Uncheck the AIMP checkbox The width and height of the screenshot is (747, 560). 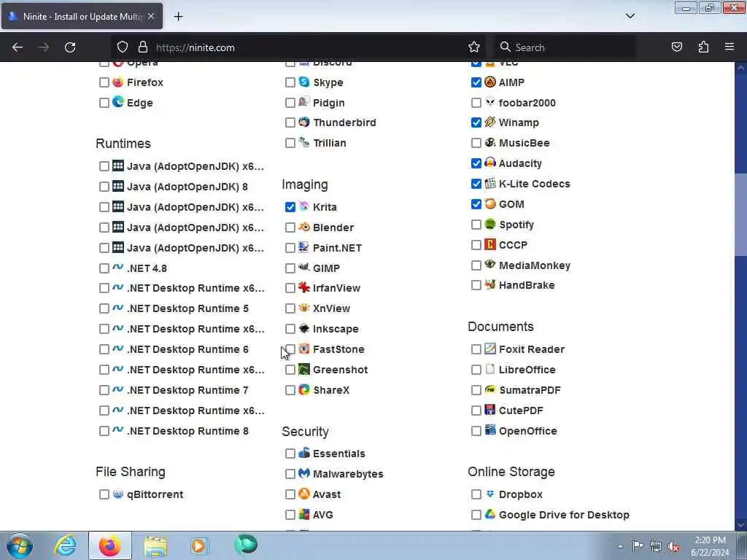[x=476, y=82]
